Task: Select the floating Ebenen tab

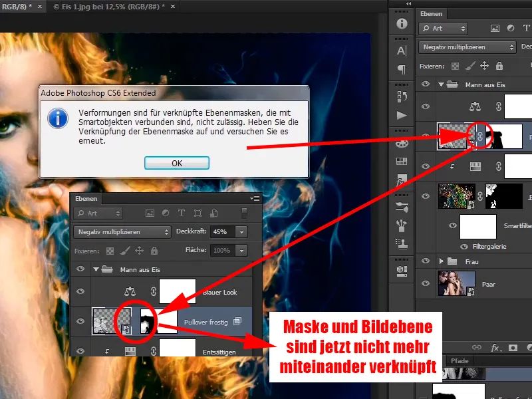Action: (x=86, y=198)
